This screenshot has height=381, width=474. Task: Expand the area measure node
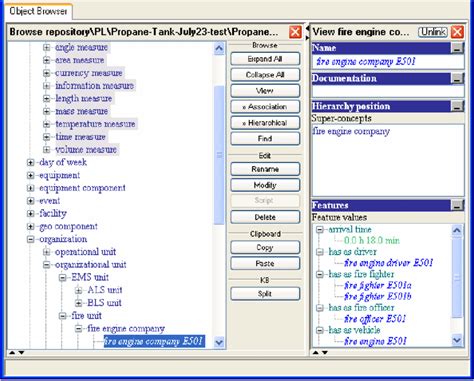(47, 60)
